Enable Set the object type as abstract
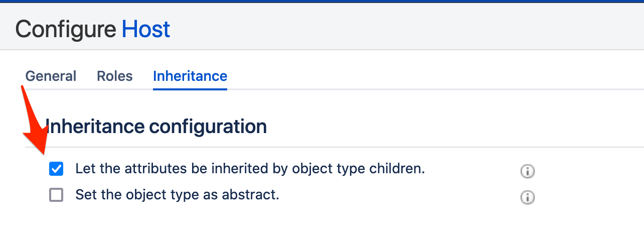Viewport: 644px width, 233px height. 56,195
